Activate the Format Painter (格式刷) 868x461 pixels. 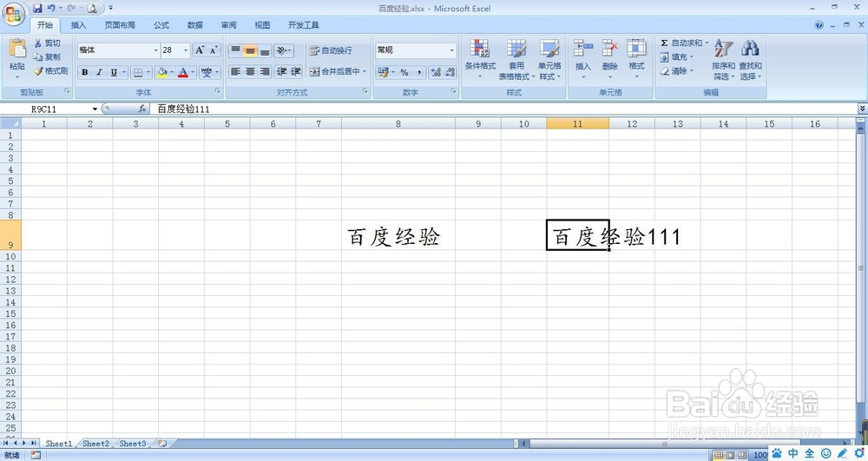50,71
